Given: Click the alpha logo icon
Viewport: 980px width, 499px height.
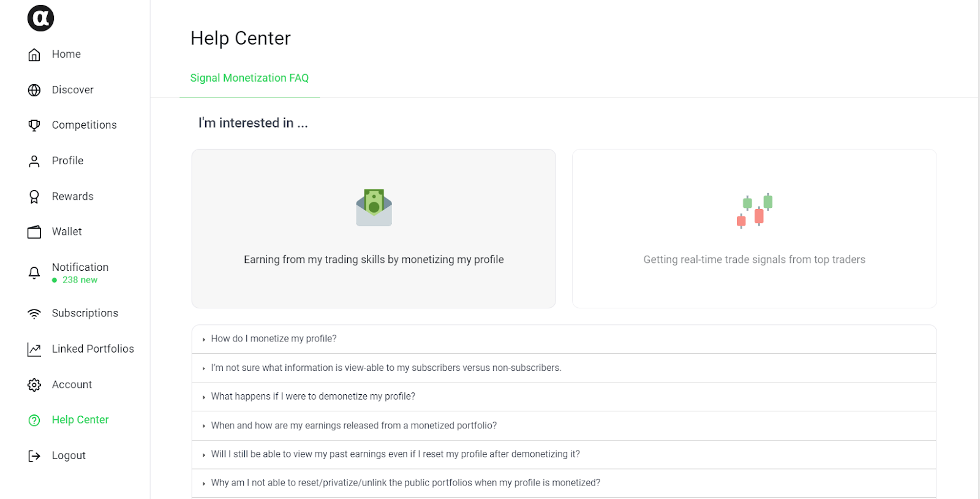Looking at the screenshot, I should (x=40, y=18).
